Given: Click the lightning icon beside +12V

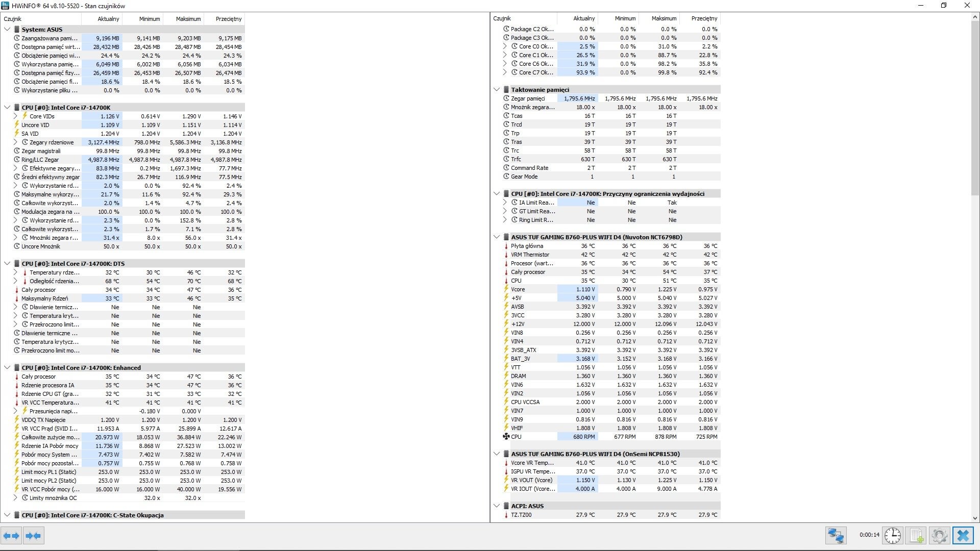Looking at the screenshot, I should tap(506, 324).
